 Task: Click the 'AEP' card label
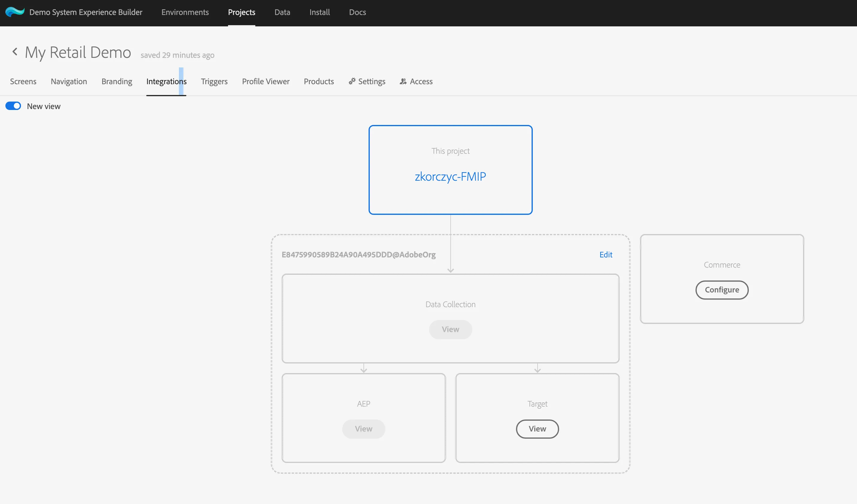363,404
